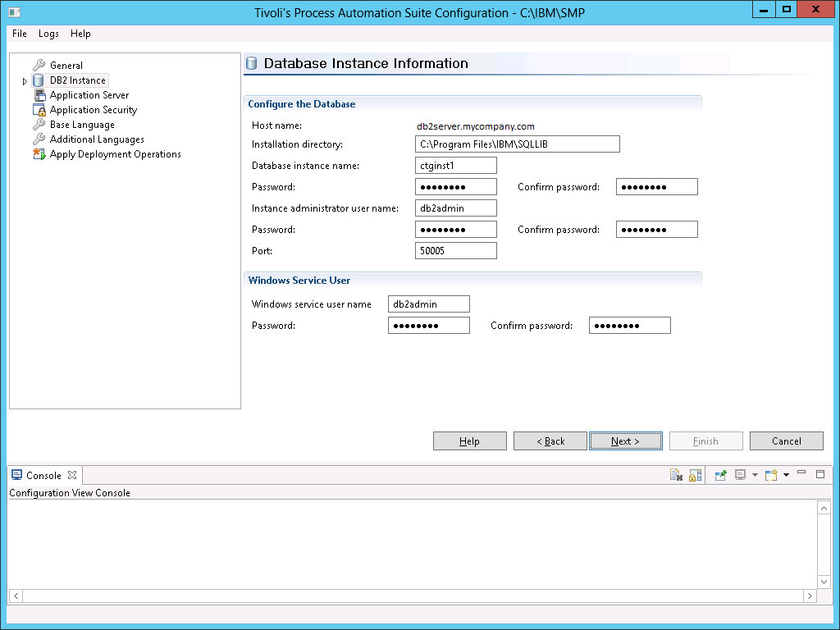840x630 pixels.
Task: Expand the DB2 Instance tree node
Action: pyautogui.click(x=25, y=80)
